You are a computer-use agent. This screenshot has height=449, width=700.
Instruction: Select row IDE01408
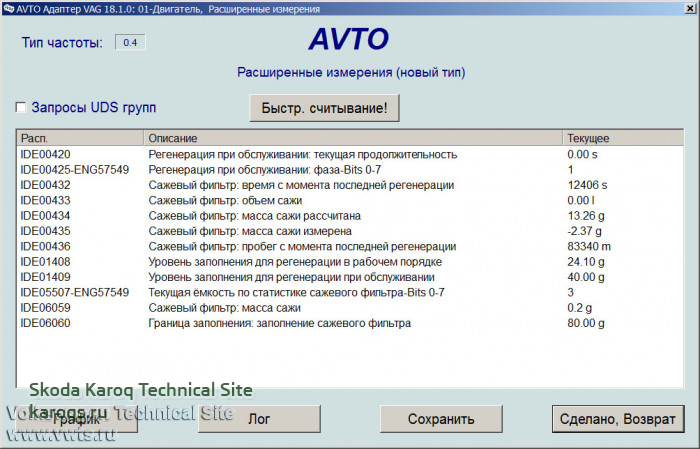(x=350, y=262)
